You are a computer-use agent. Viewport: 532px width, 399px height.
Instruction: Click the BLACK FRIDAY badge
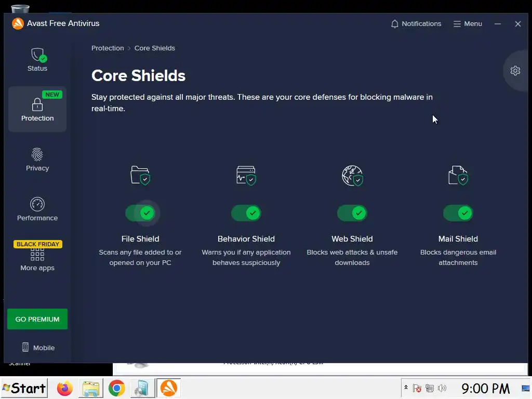pos(37,244)
